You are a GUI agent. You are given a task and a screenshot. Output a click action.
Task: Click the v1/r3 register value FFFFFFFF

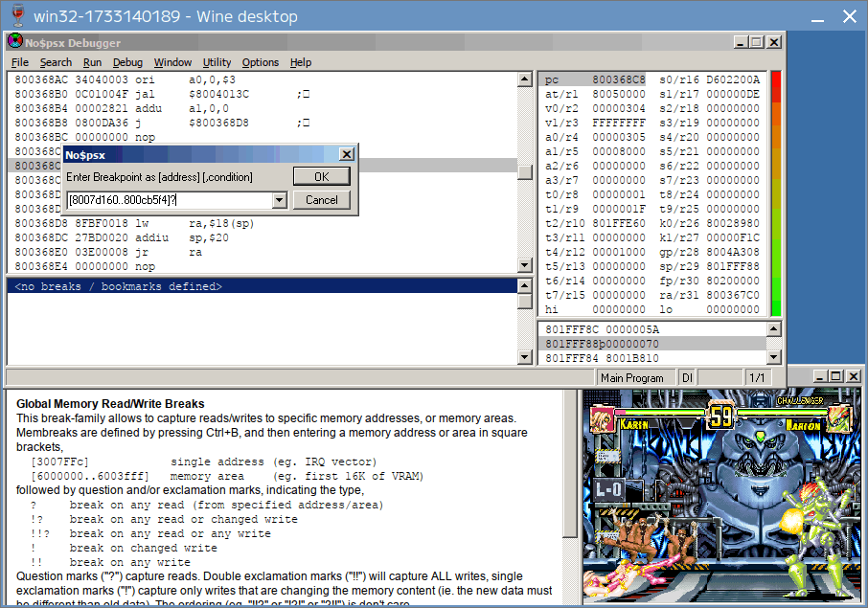point(619,123)
